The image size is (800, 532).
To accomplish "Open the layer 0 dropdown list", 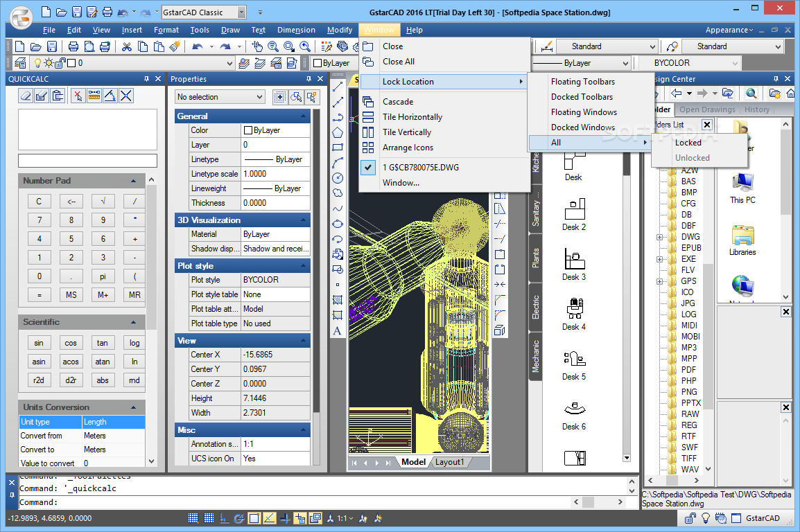I will (229, 63).
